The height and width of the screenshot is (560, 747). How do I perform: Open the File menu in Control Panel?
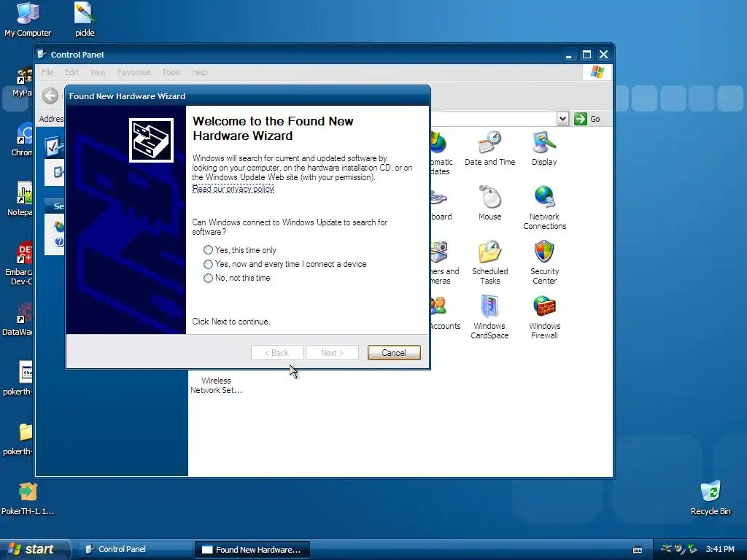point(47,72)
